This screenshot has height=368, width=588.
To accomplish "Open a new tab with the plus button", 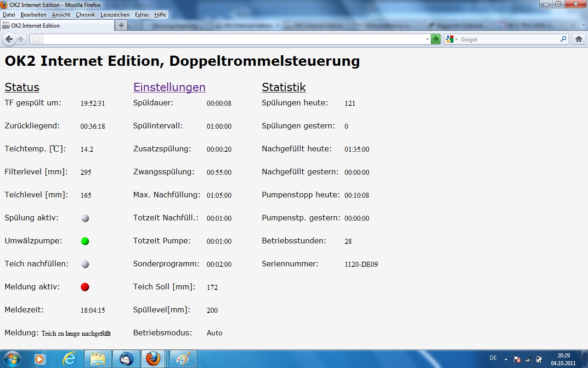I will pos(121,26).
